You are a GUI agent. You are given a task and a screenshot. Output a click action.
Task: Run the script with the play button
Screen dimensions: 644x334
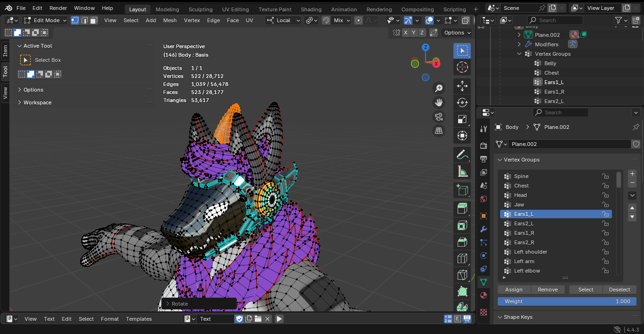[279, 319]
